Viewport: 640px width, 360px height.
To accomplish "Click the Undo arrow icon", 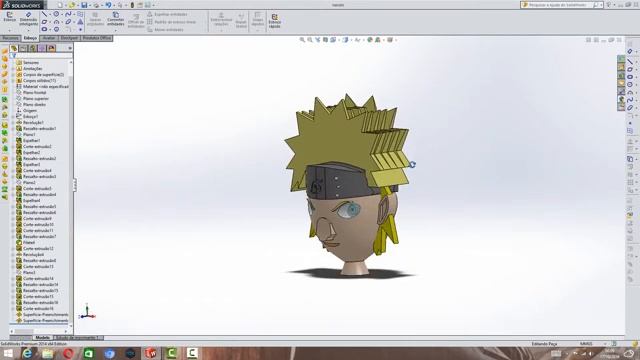I will (108, 5).
